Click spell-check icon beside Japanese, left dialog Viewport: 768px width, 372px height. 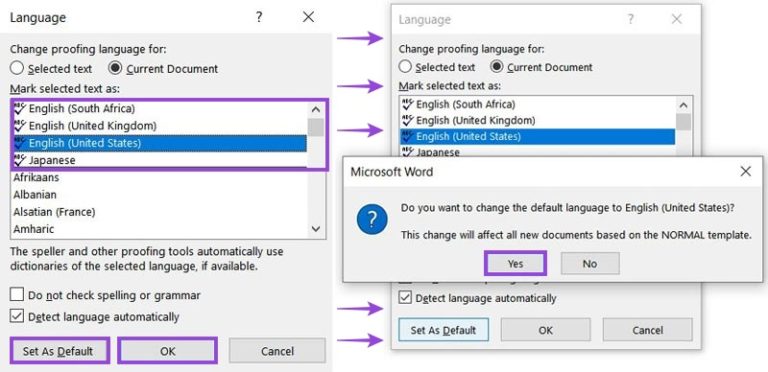(x=20, y=160)
